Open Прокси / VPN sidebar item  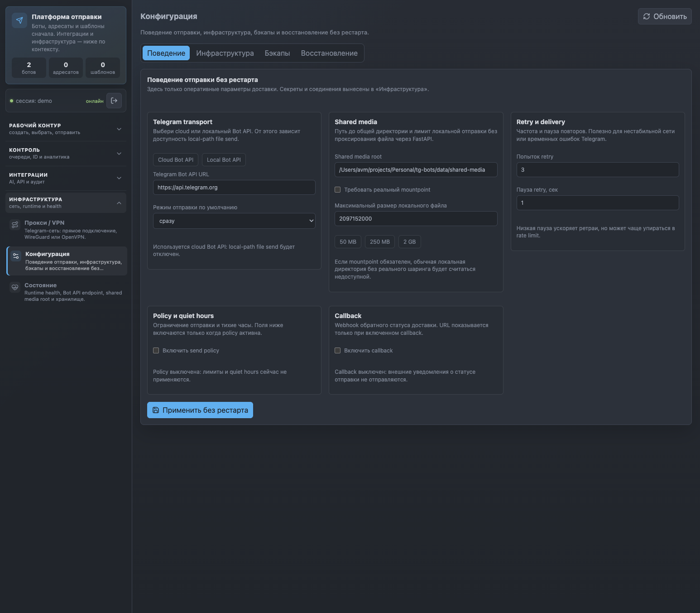[67, 230]
